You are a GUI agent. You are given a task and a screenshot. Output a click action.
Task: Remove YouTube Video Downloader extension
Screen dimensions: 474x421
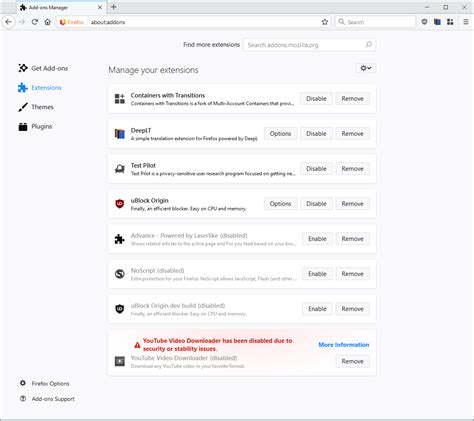pyautogui.click(x=352, y=361)
